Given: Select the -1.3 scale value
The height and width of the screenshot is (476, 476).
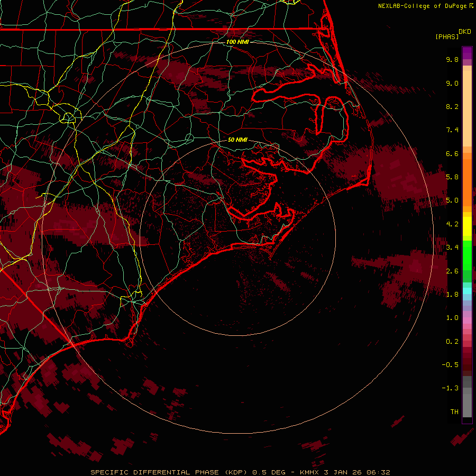Looking at the screenshot, I should [x=450, y=388].
